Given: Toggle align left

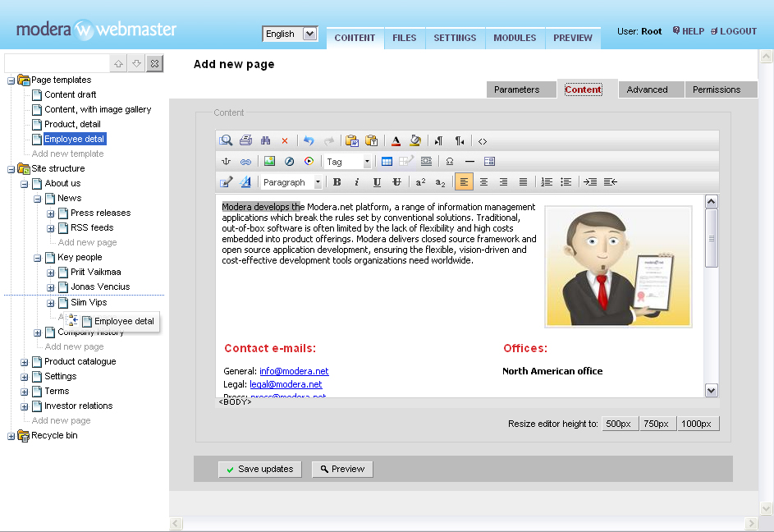Looking at the screenshot, I should pyautogui.click(x=464, y=181).
